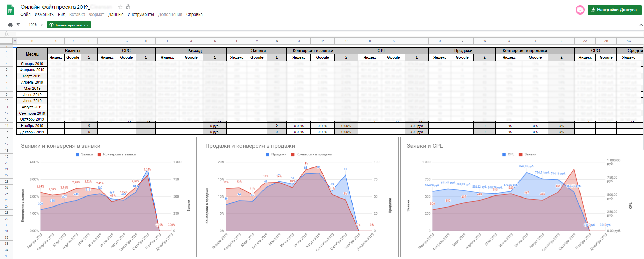The width and height of the screenshot is (644, 259).
Task: Click red Конверсия в продажи legend swatch
Action: point(293,154)
